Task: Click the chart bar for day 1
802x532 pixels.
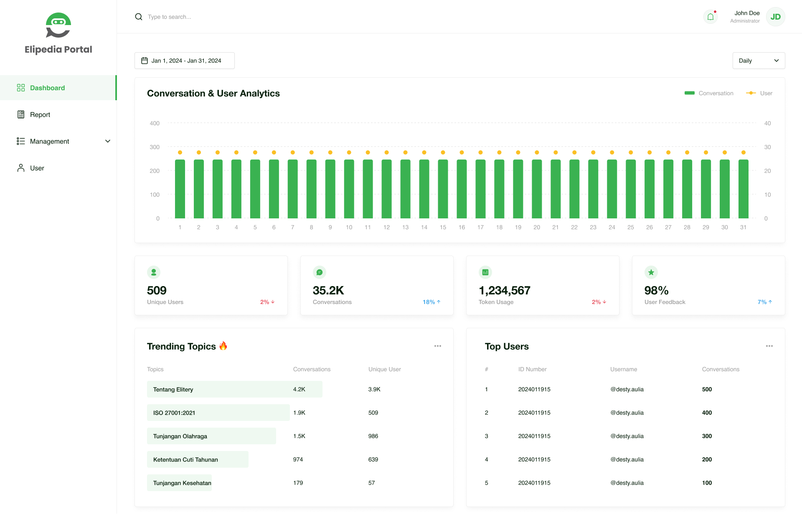Action: click(x=180, y=189)
